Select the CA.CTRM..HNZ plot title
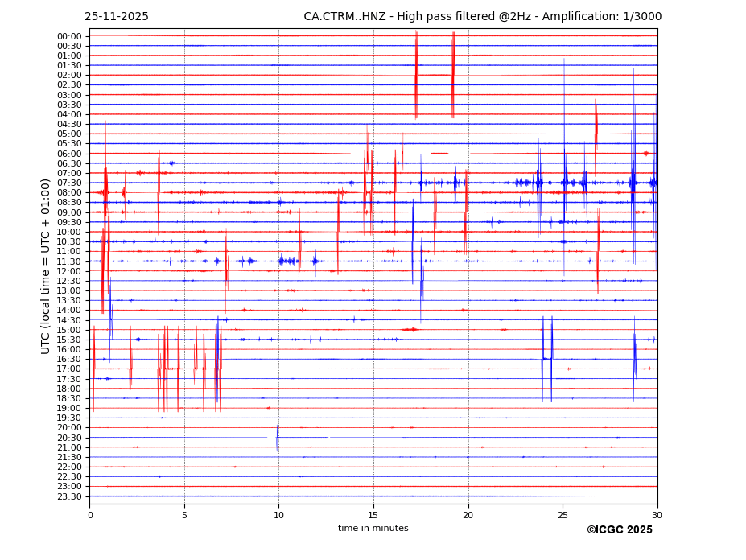This screenshot has height=560, width=746. [482, 17]
